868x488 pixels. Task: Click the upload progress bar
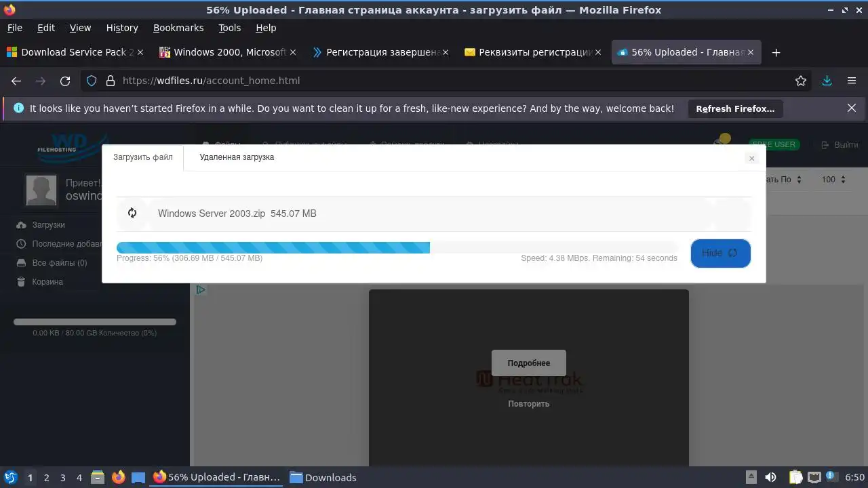397,247
